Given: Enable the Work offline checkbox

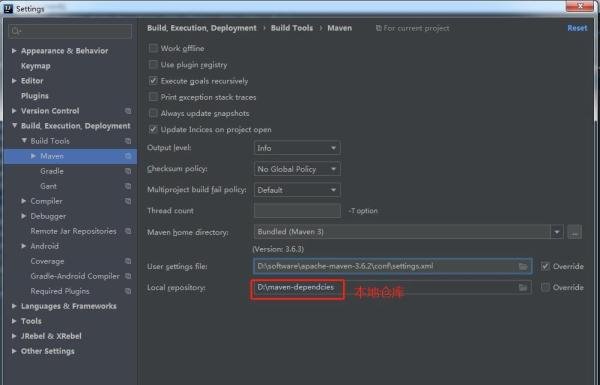Looking at the screenshot, I should pyautogui.click(x=153, y=48).
